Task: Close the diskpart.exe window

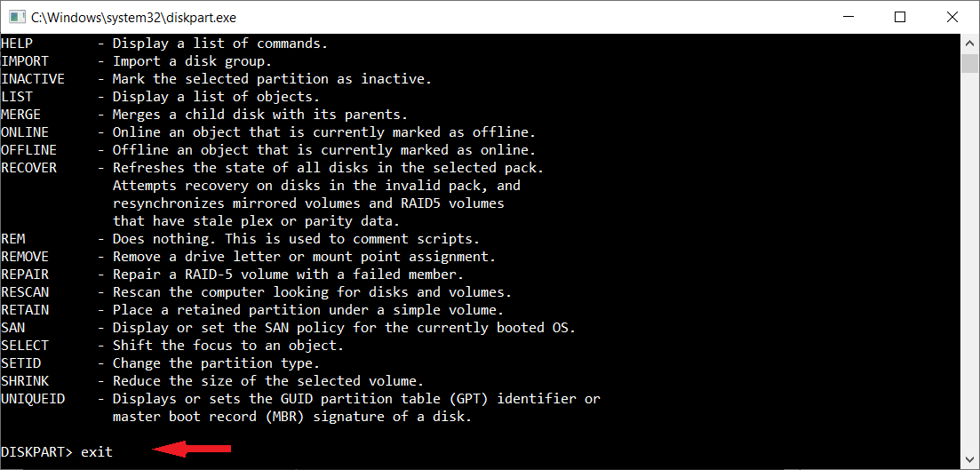Action: tap(950, 17)
